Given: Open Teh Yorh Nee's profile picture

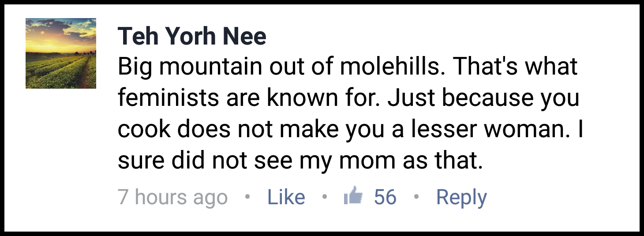Looking at the screenshot, I should tap(61, 53).
